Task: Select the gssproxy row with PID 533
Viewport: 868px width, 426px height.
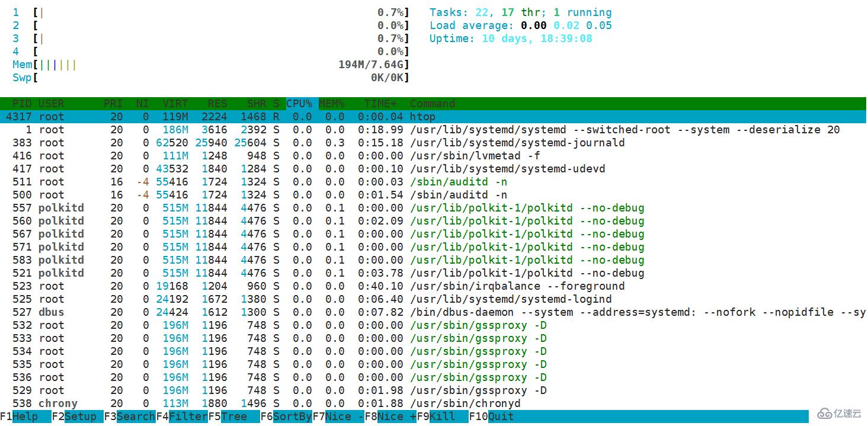Action: 433,338
